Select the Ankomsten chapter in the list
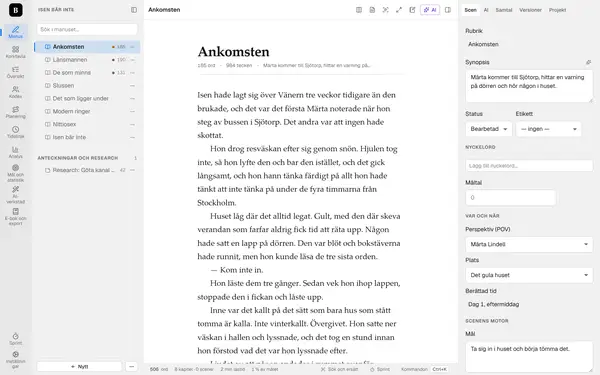The image size is (600, 375). click(x=87, y=47)
